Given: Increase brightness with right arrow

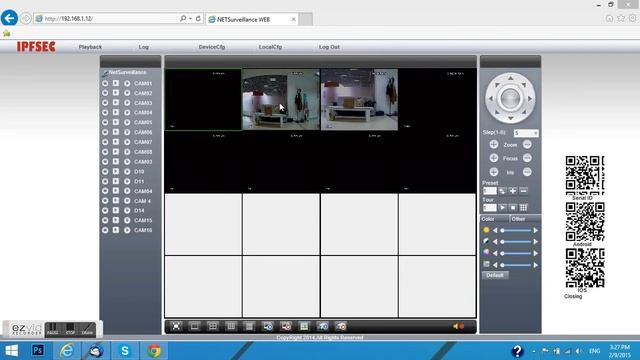Looking at the screenshot, I should coord(536,231).
